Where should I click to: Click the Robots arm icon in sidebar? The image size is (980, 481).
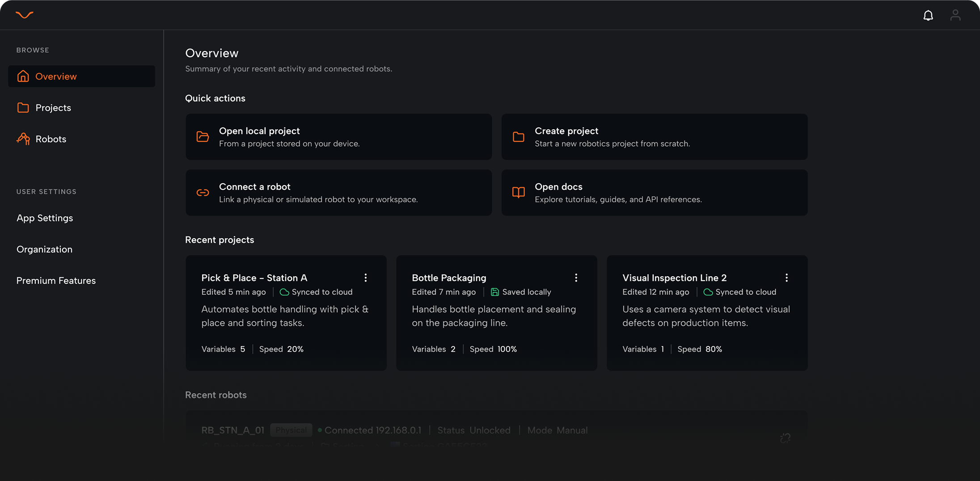[23, 139]
